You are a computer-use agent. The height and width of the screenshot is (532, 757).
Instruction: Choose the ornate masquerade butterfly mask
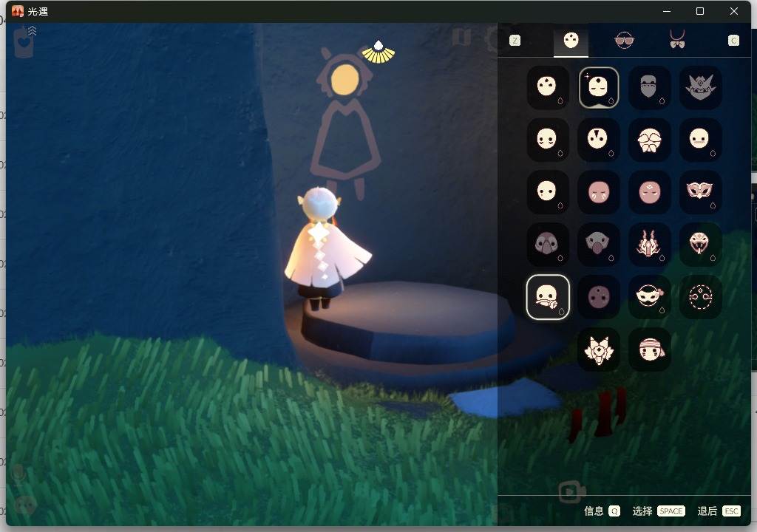coord(700,192)
